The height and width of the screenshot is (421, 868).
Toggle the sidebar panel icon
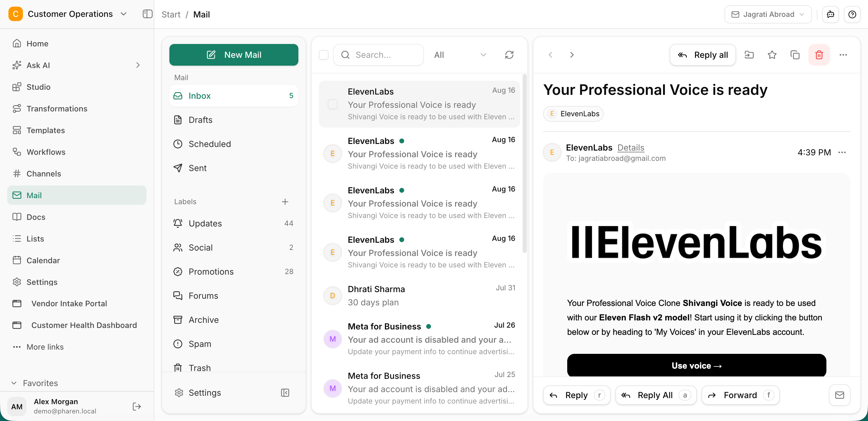(x=147, y=14)
